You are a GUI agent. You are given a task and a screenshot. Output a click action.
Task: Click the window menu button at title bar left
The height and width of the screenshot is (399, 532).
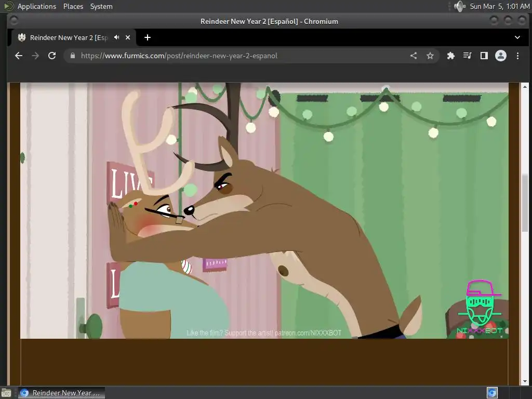tap(14, 21)
